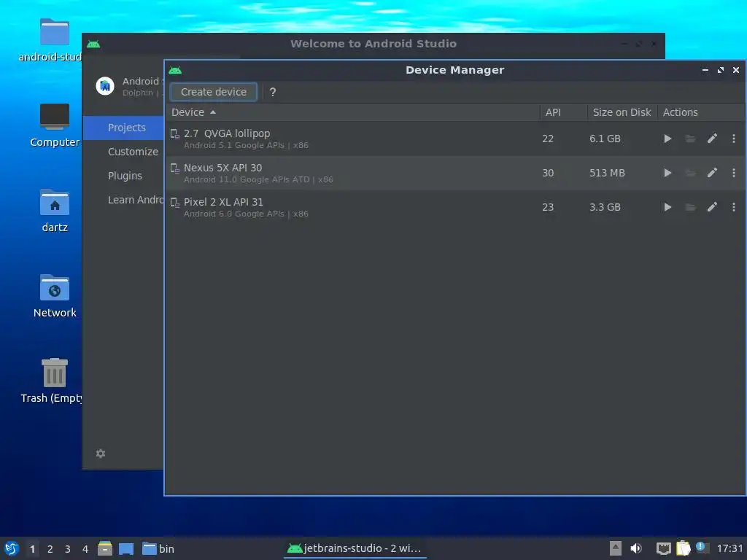Click the Actions column header

coord(701,112)
